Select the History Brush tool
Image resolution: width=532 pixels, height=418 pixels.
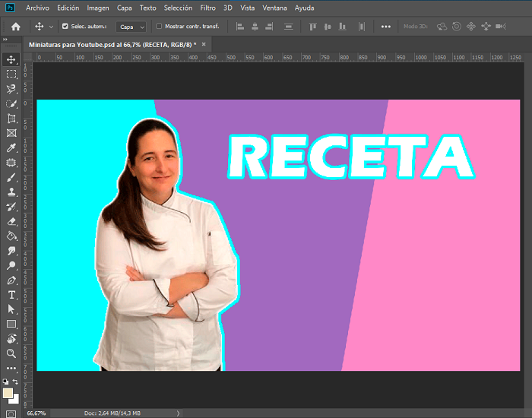click(x=11, y=207)
